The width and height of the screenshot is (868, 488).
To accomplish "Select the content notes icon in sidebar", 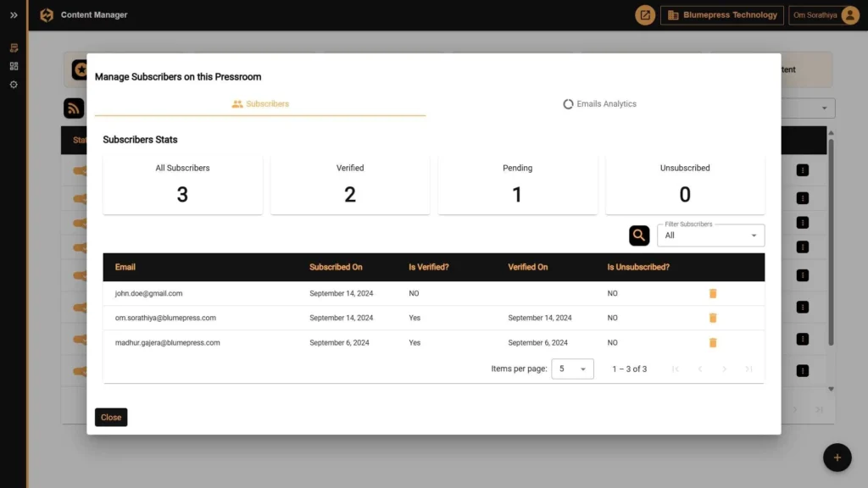I will click(14, 48).
